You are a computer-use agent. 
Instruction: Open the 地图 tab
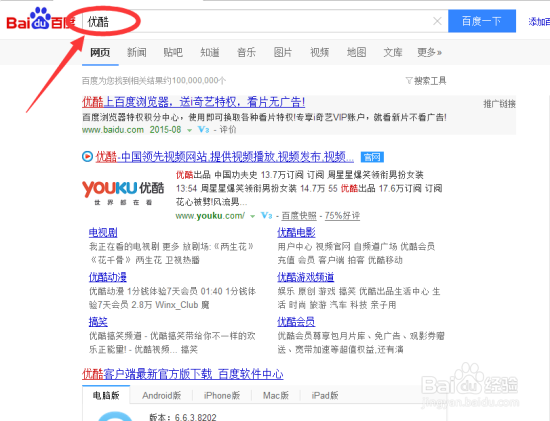[356, 52]
